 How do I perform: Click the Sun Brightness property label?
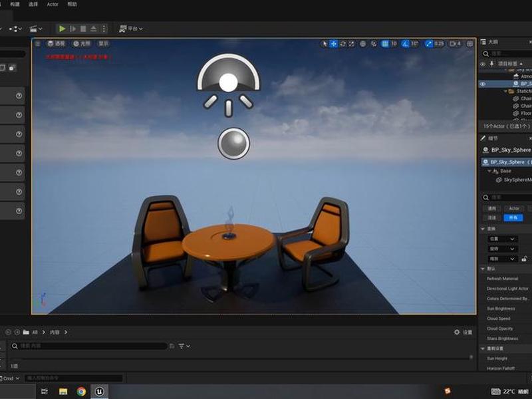coord(501,309)
